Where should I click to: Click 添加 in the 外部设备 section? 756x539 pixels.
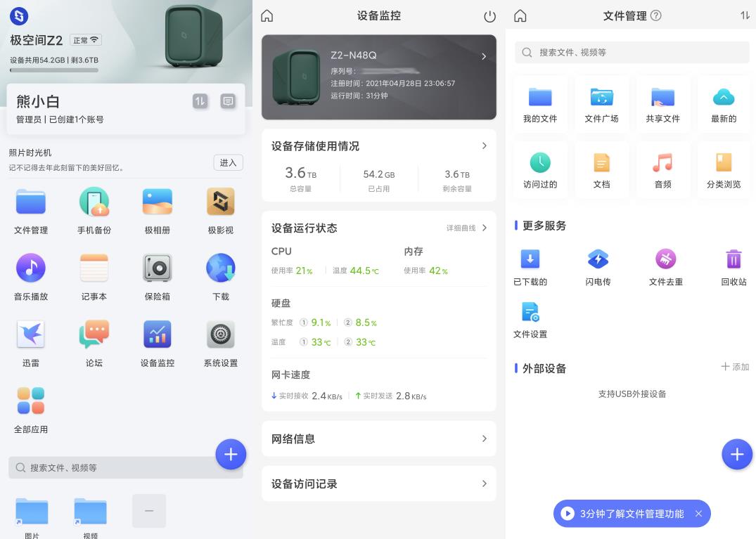click(734, 367)
